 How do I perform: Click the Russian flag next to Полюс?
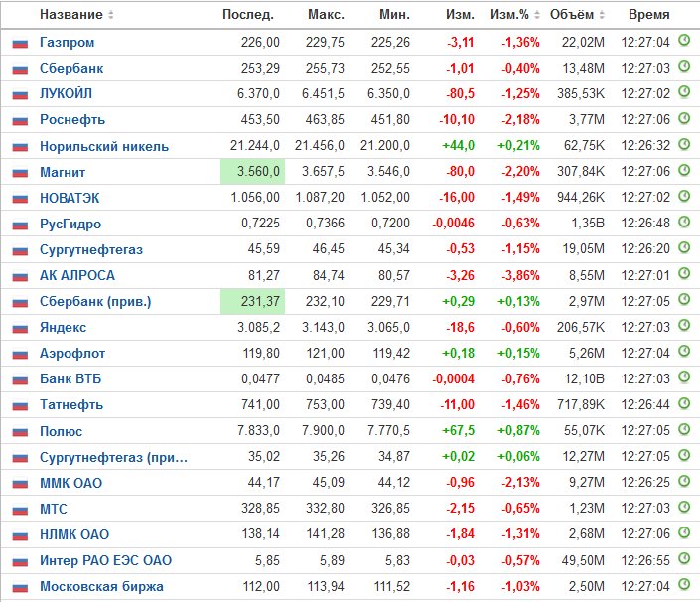pyautogui.click(x=20, y=432)
